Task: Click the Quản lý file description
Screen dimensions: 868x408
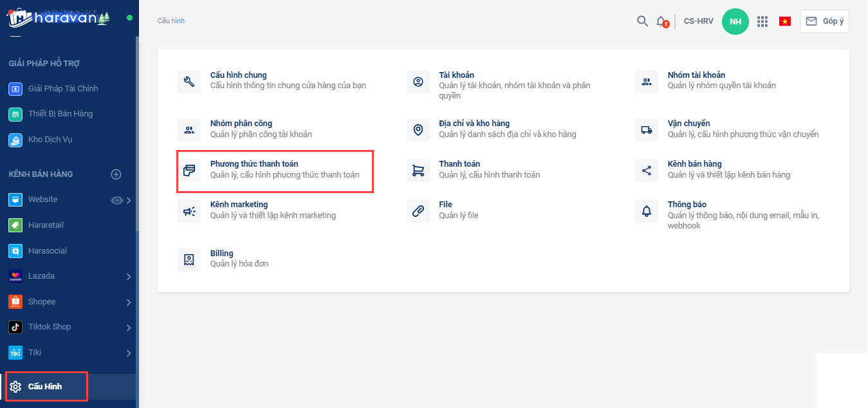Action: click(x=459, y=216)
